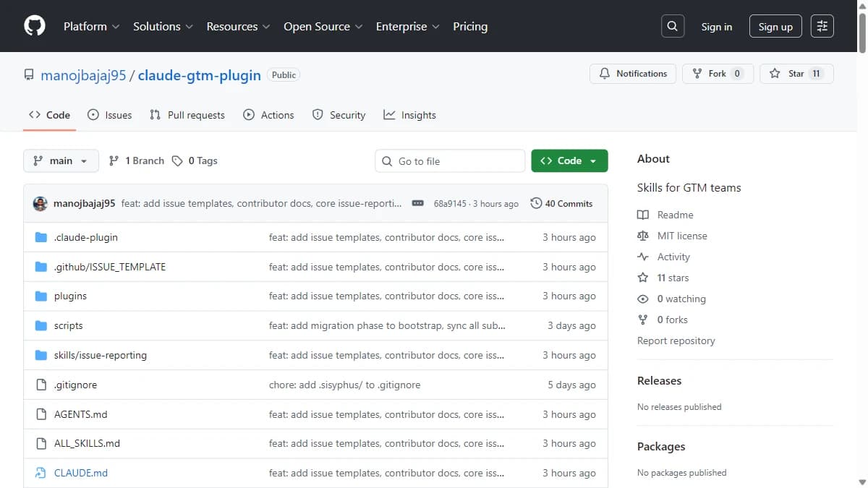This screenshot has height=488, width=868.
Task: Click the skills/issue-reporting folder icon
Action: click(41, 356)
